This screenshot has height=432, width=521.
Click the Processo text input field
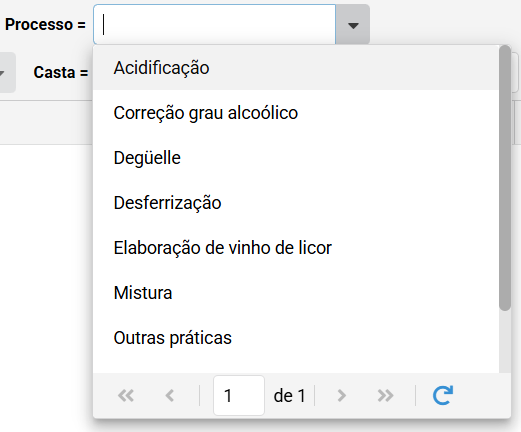[215, 25]
